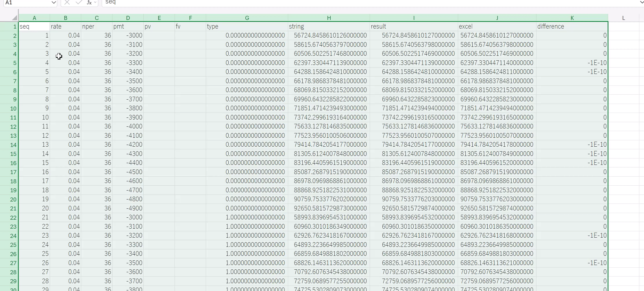Click the 'result' header cell

[414, 27]
